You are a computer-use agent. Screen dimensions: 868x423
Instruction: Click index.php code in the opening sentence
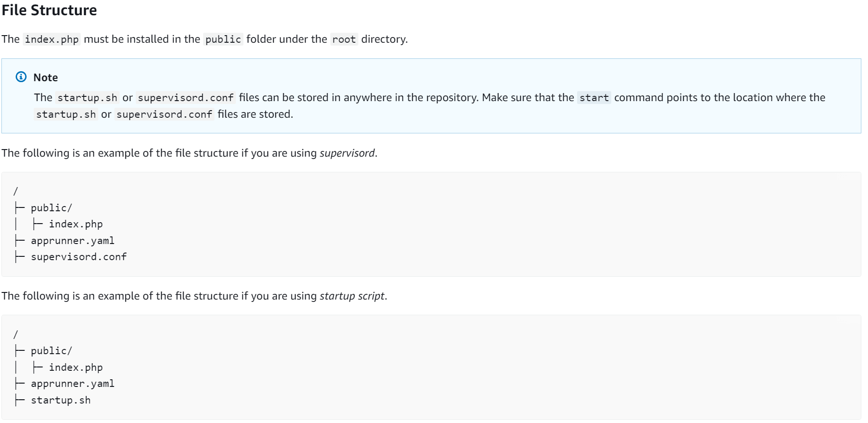pyautogui.click(x=52, y=39)
